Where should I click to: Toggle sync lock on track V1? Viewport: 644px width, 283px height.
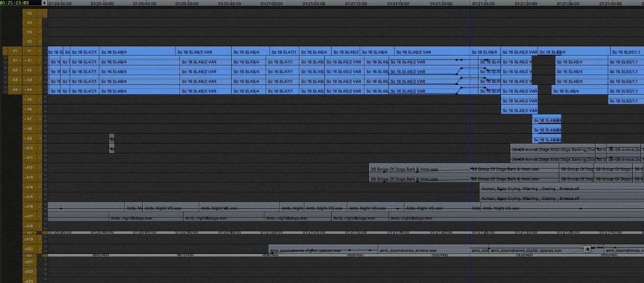(x=40, y=51)
